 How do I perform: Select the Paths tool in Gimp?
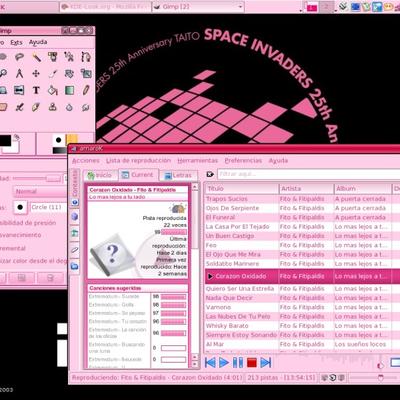(86, 57)
